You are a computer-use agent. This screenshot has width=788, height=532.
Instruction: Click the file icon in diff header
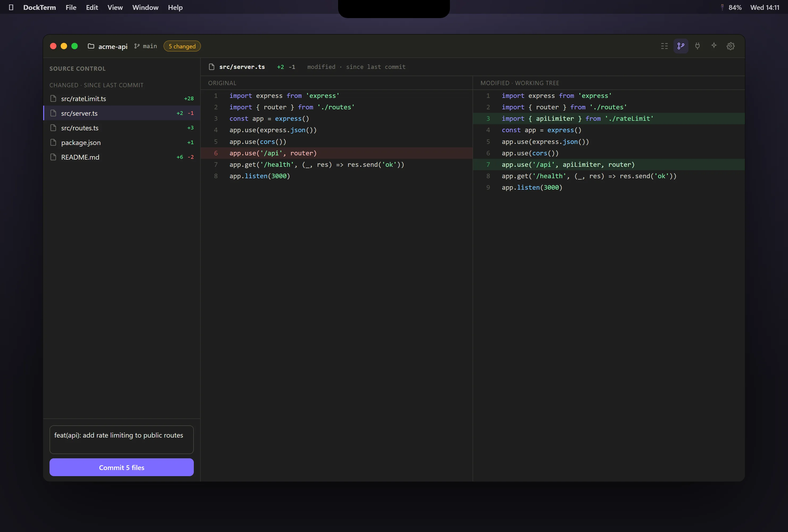click(x=212, y=67)
